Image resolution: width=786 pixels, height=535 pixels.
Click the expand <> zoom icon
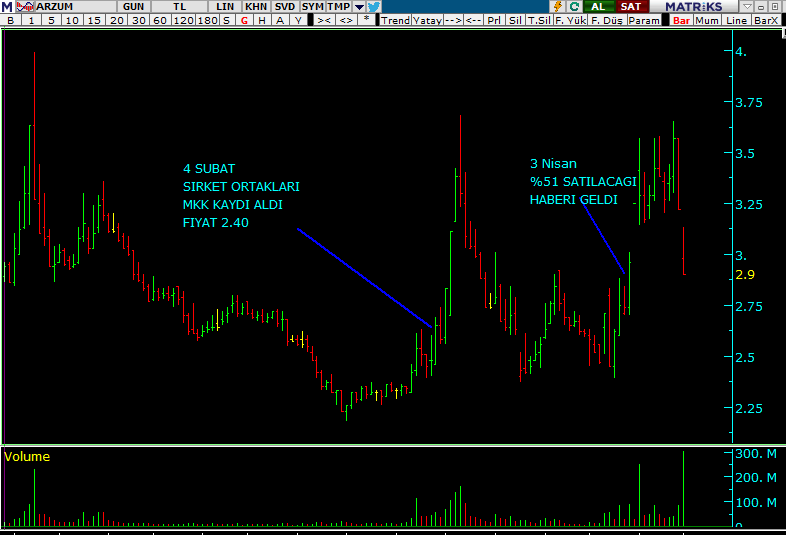click(x=345, y=20)
